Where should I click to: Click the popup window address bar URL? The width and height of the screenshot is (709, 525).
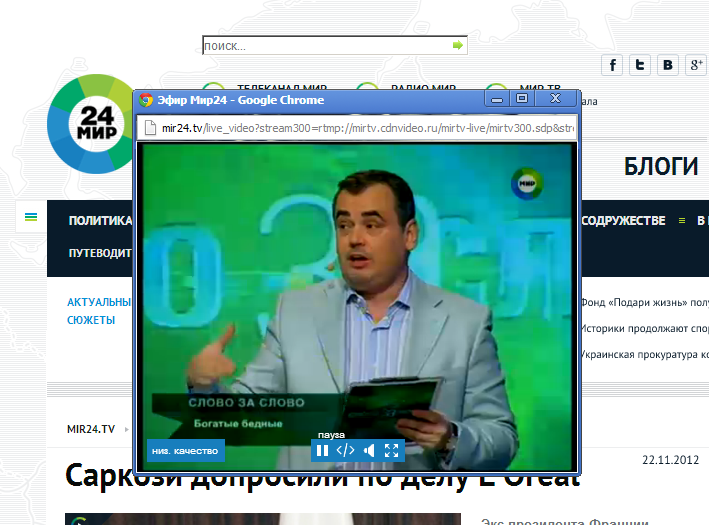pyautogui.click(x=367, y=128)
